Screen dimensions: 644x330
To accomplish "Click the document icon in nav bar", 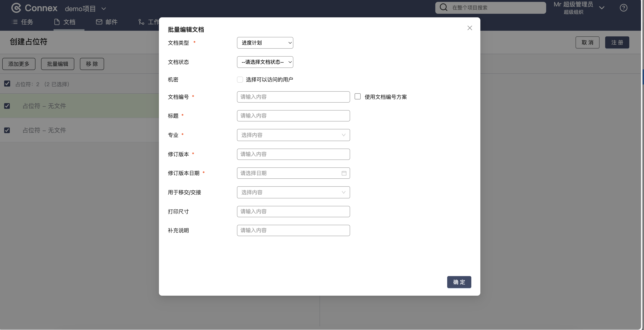I will point(57,22).
